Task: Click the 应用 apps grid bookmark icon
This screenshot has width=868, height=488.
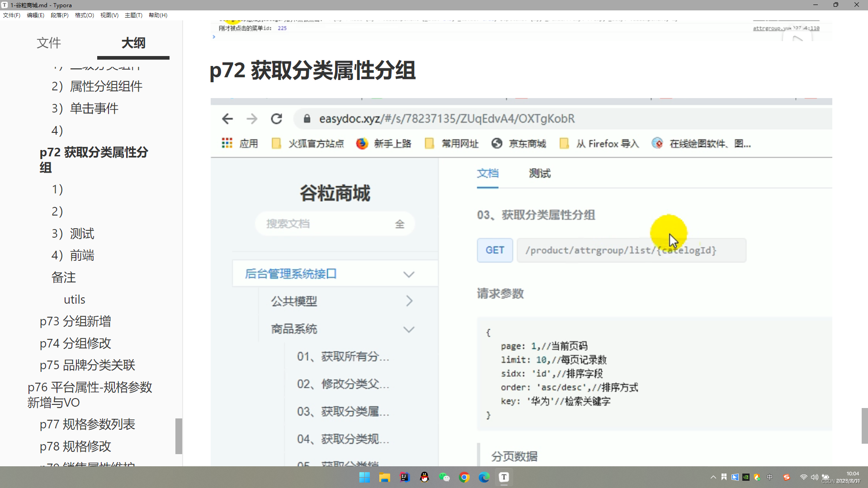Action: [x=227, y=143]
